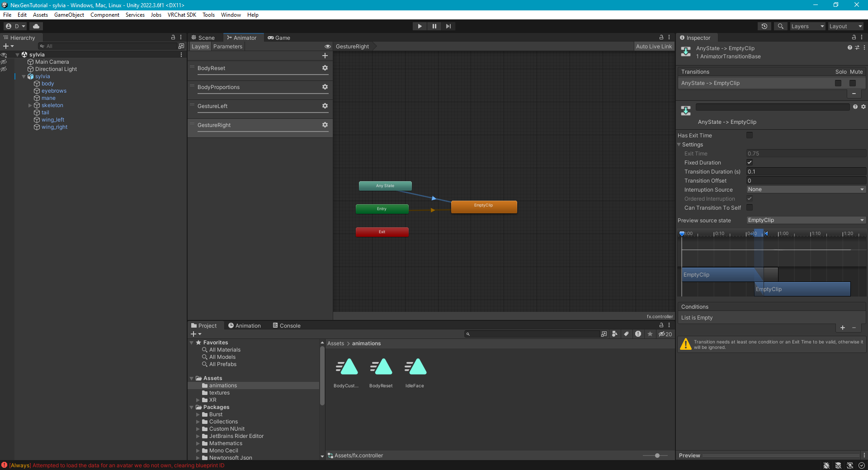Image resolution: width=868 pixels, height=470 pixels.
Task: Click search by type icon in Project
Action: [615, 334]
